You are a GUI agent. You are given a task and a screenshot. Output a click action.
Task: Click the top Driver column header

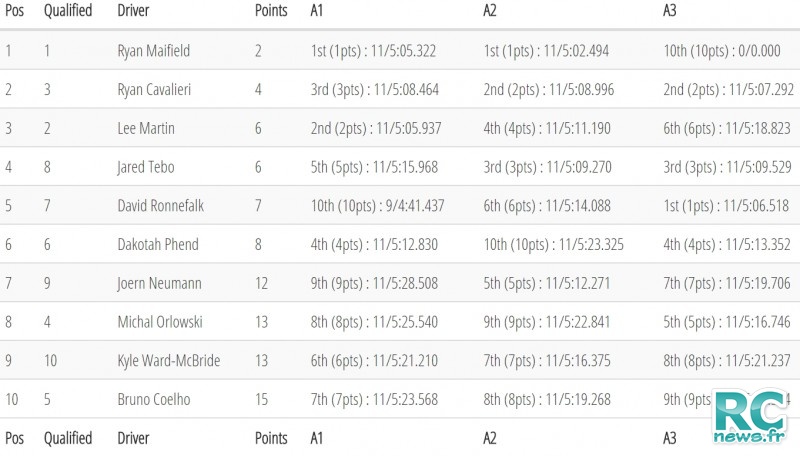click(x=133, y=11)
